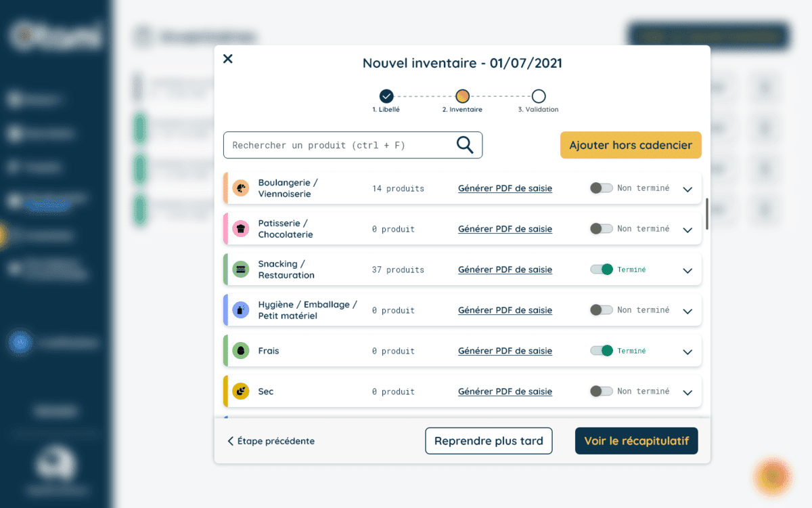Switch Frais back to non terminé
Viewport: 812px width, 508px height.
click(602, 351)
